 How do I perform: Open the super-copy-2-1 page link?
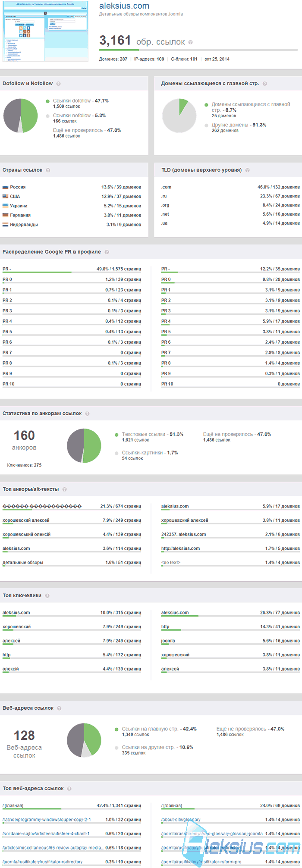click(47, 820)
